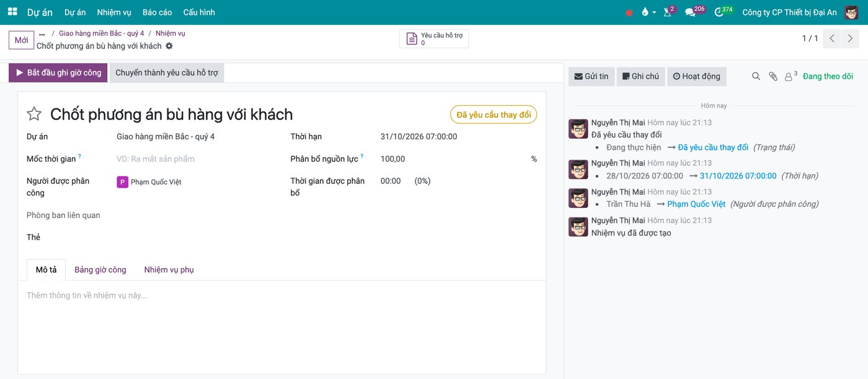The width and height of the screenshot is (868, 379).
Task: Click Chuyển thành yêu cầu hỗ trợ button
Action: 167,73
